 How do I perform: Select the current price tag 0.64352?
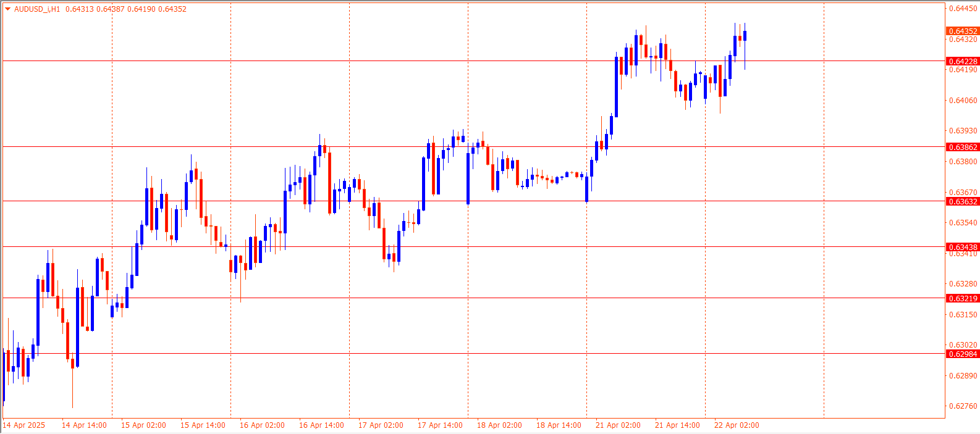pyautogui.click(x=963, y=31)
